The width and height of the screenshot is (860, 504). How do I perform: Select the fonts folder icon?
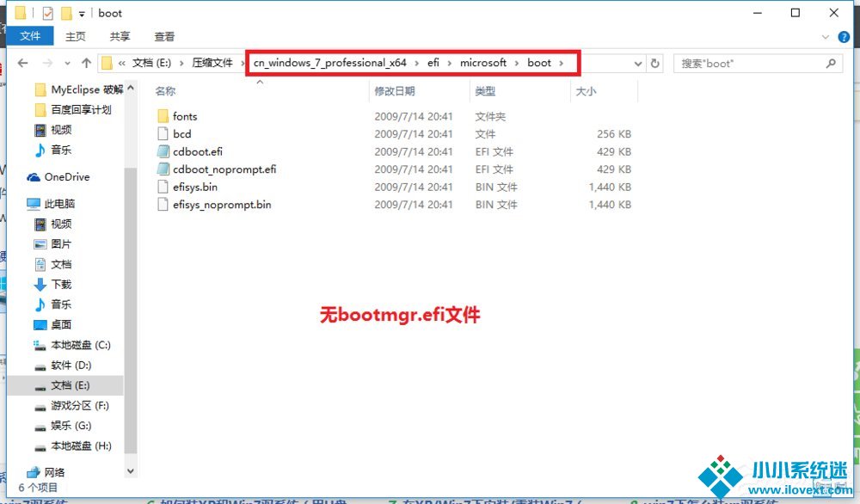[163, 116]
